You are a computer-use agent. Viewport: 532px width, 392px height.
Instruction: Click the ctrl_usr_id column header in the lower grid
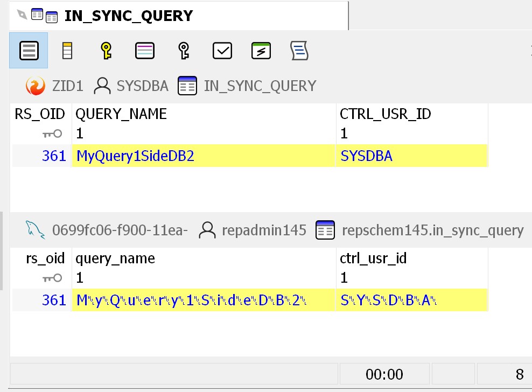click(x=373, y=258)
